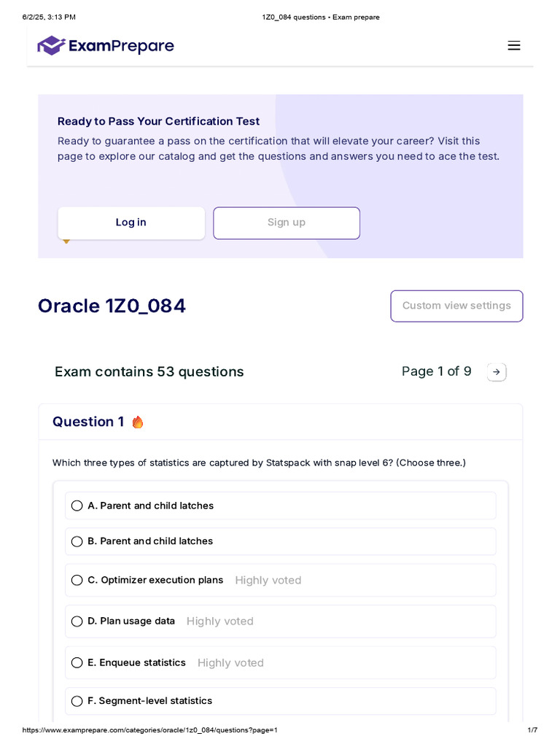The image size is (560, 747).
Task: Select option C Optimizer execution plans
Action: click(77, 581)
